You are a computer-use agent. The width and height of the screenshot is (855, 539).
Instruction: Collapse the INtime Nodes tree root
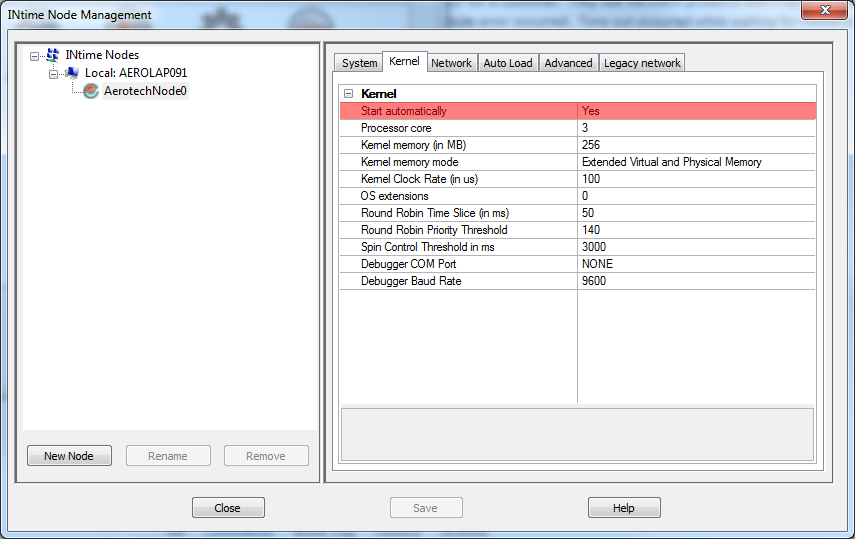click(35, 55)
